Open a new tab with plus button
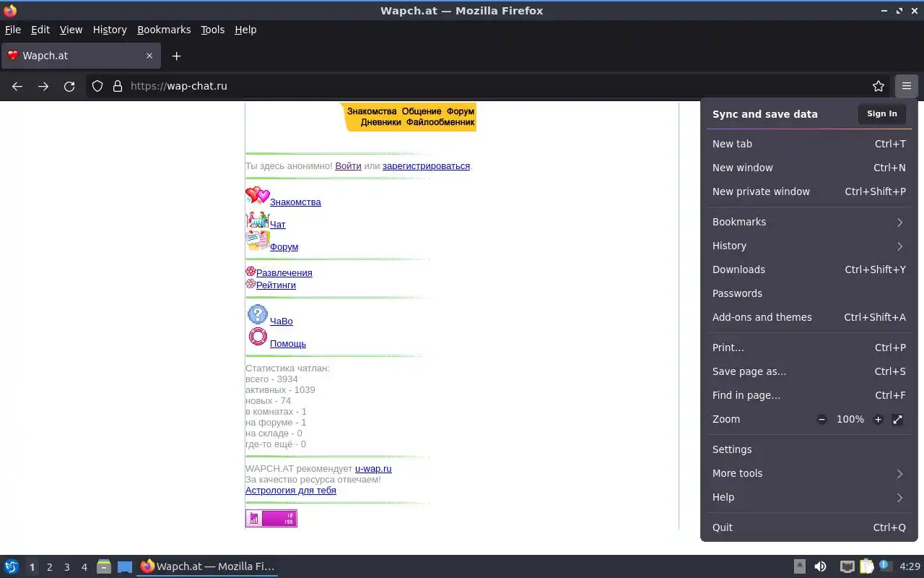The width and height of the screenshot is (924, 578). [x=176, y=56]
